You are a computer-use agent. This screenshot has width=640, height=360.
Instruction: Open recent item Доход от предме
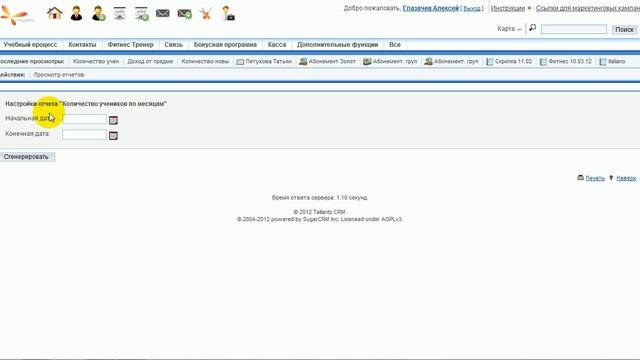pyautogui.click(x=150, y=61)
